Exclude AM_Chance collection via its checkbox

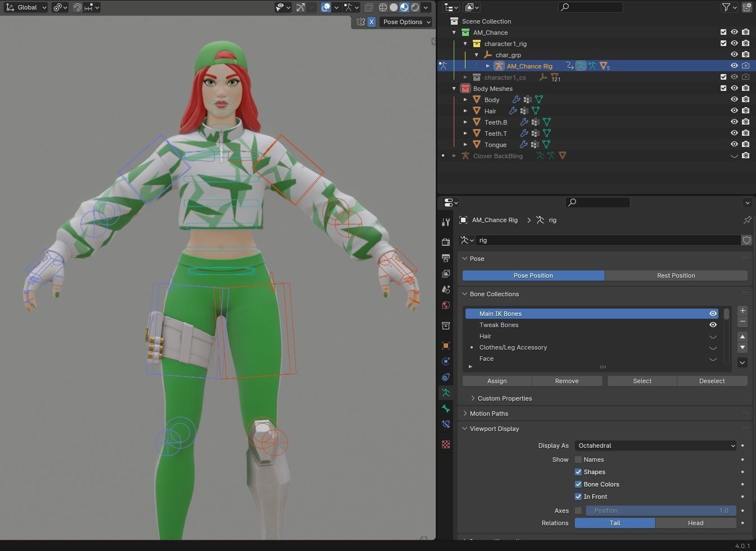coord(723,32)
